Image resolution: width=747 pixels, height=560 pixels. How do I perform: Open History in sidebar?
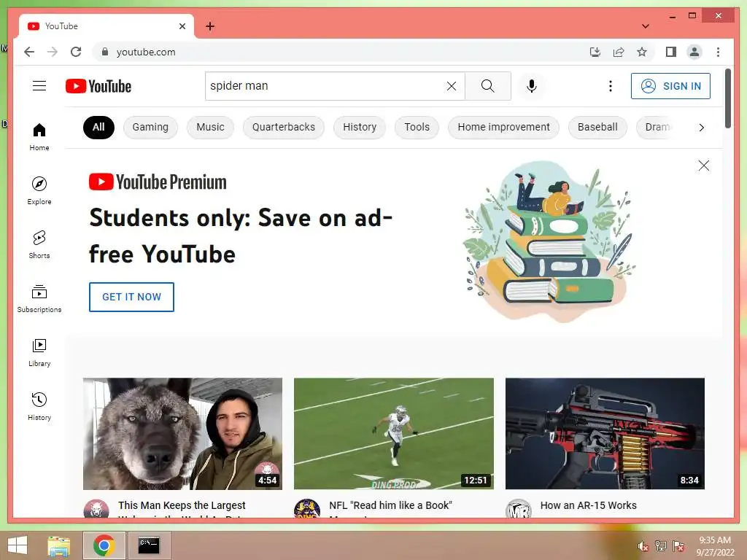[39, 406]
